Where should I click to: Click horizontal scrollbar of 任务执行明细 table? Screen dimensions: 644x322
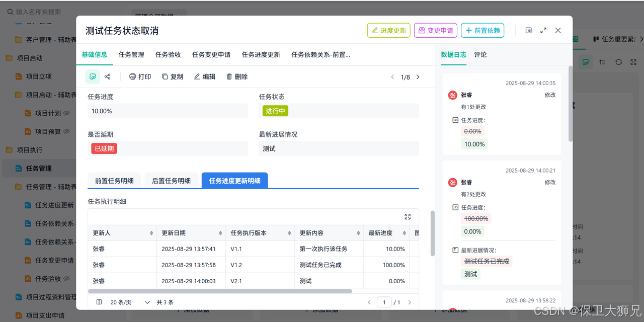220,291
